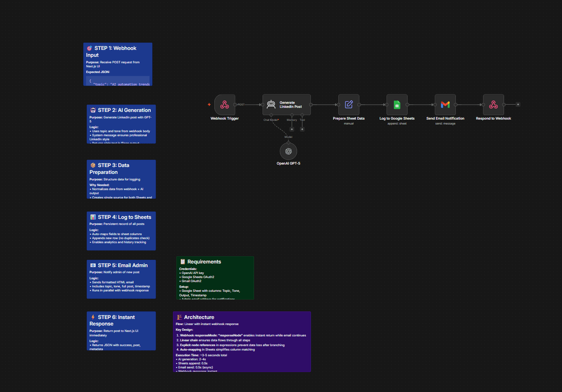Click 'Credentials:' heading in Requirements note

[188, 269]
